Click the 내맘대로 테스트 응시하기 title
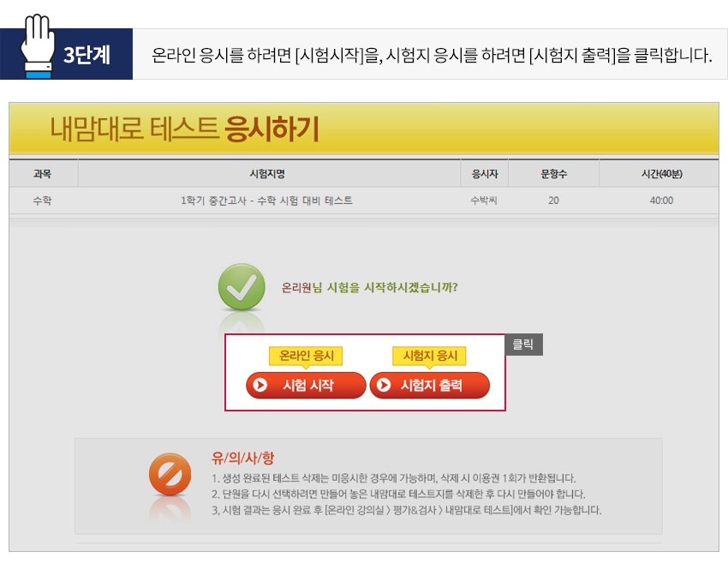Screen dimensions: 728x570 click(184, 129)
